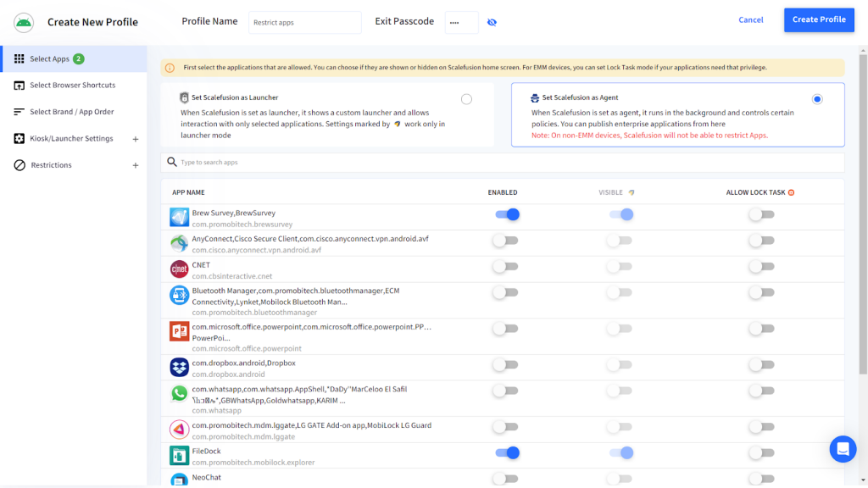Click the Exit Passcode field
The width and height of the screenshot is (868, 488).
(x=462, y=23)
